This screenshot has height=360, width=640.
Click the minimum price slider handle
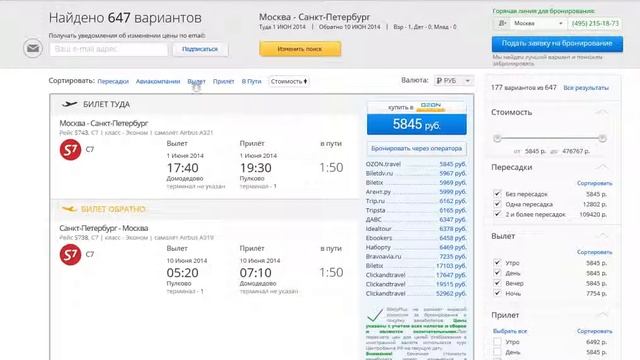click(497, 138)
